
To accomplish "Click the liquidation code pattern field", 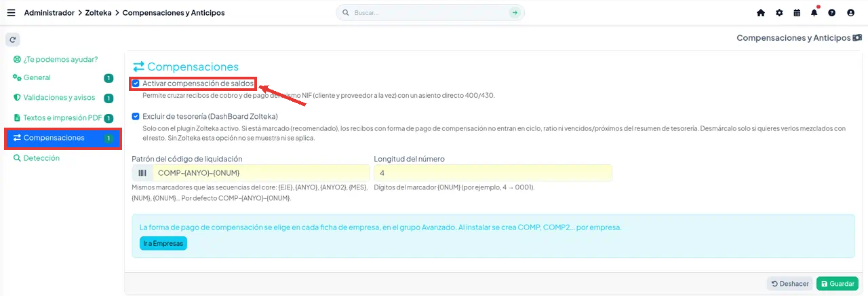I will (261, 173).
